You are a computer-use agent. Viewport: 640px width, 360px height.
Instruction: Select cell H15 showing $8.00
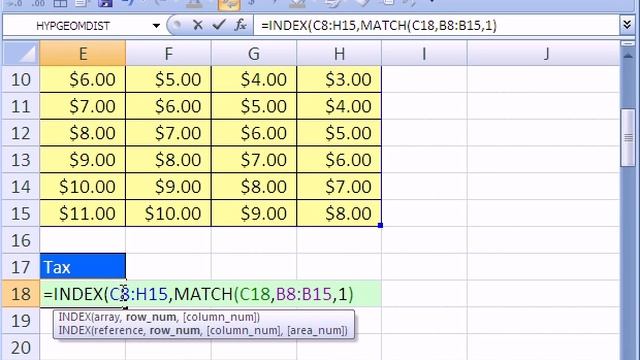point(339,213)
